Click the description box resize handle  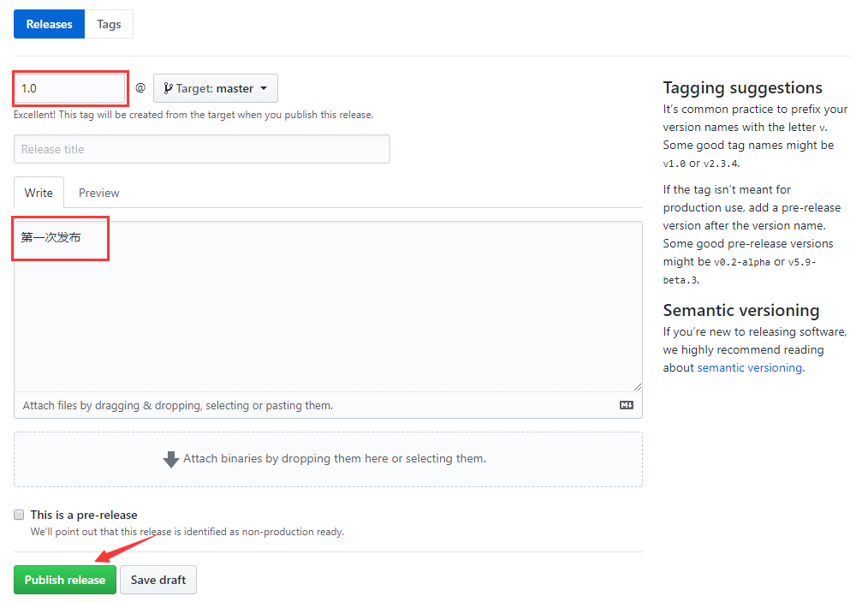click(x=637, y=386)
